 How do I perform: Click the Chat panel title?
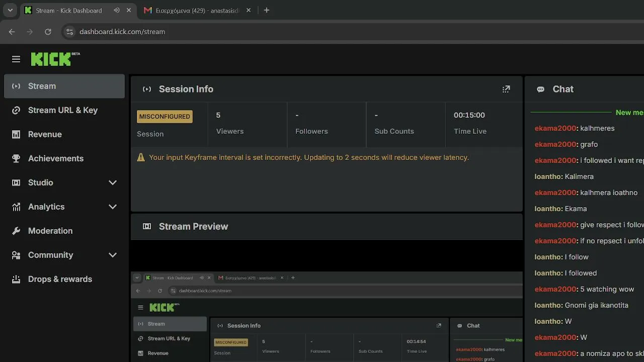tap(563, 89)
